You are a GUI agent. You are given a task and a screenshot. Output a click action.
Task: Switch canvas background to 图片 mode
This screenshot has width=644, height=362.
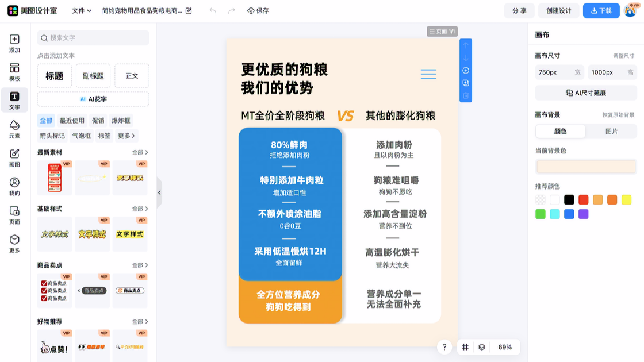[x=611, y=131]
